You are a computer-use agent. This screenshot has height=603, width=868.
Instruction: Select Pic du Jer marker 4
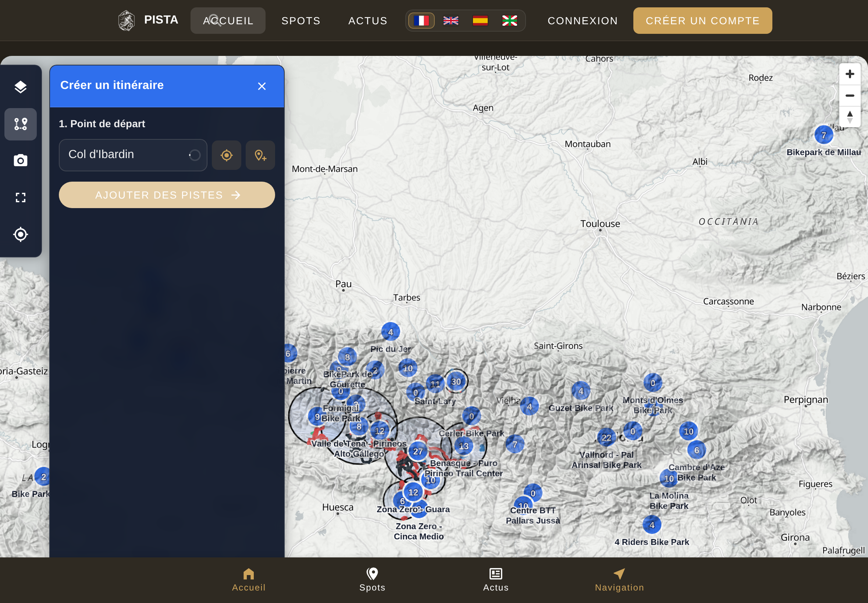(x=391, y=332)
